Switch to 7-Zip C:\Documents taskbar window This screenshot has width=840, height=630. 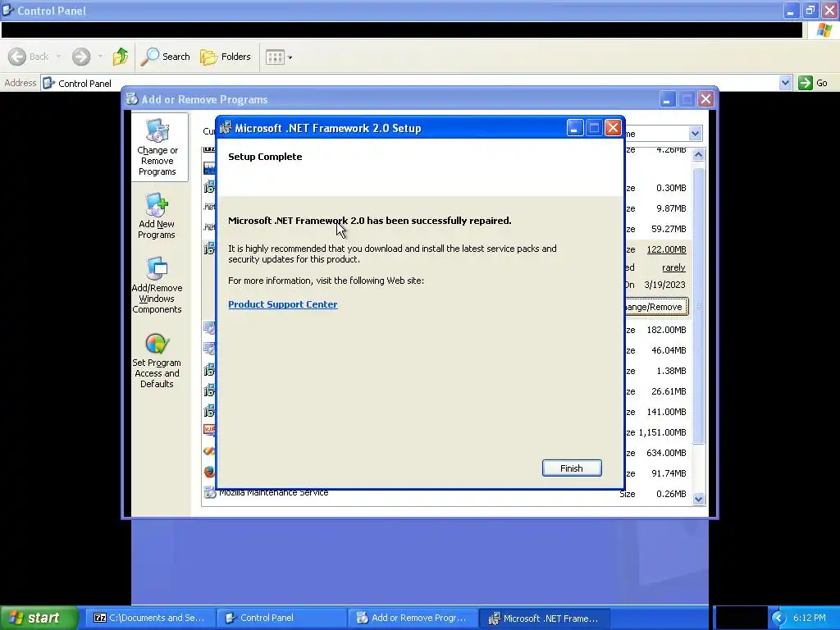click(x=149, y=619)
